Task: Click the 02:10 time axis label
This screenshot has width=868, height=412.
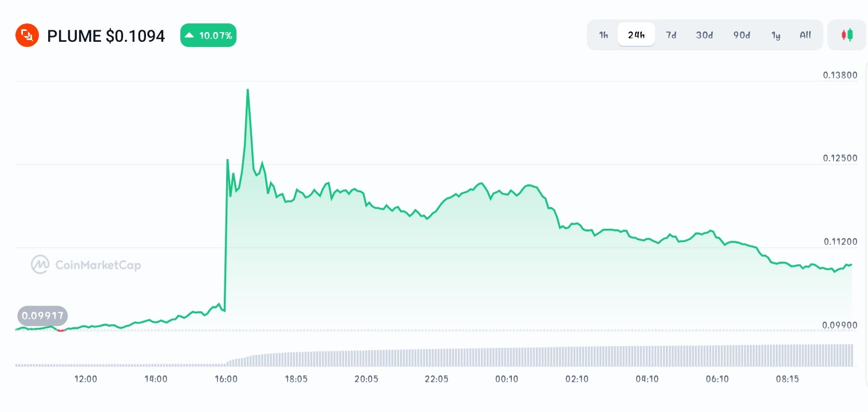Action: (x=577, y=379)
